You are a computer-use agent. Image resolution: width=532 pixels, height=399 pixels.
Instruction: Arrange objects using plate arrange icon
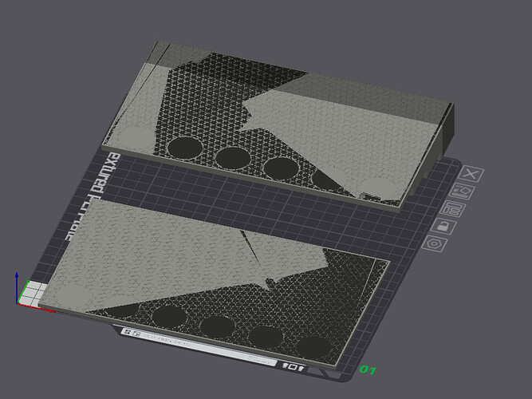(452, 209)
